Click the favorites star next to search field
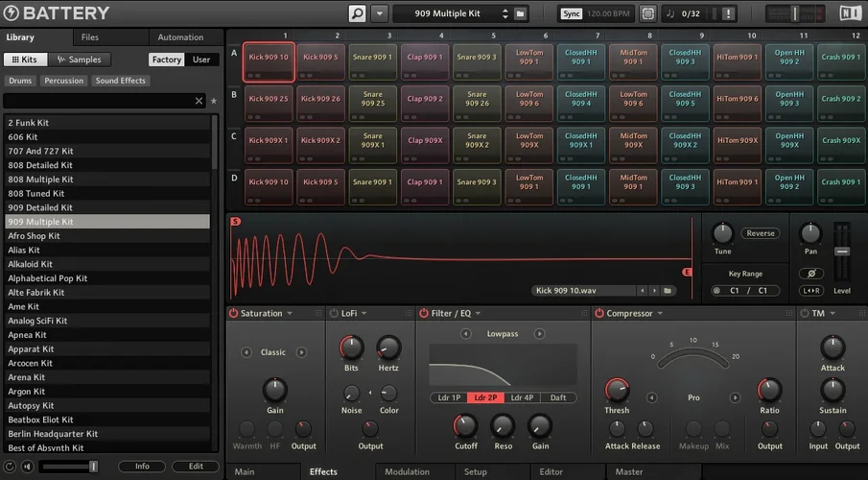Image resolution: width=868 pixels, height=480 pixels. pos(213,101)
